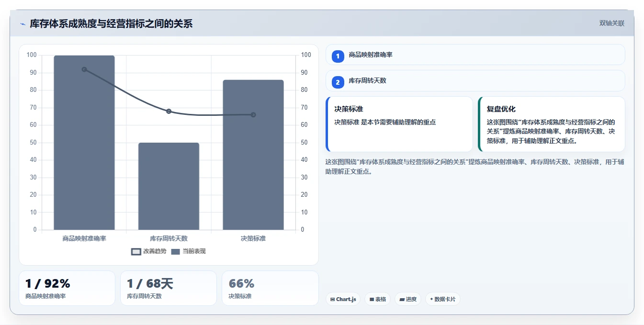
Task: Click the 66% stat card
Action: coord(270,288)
